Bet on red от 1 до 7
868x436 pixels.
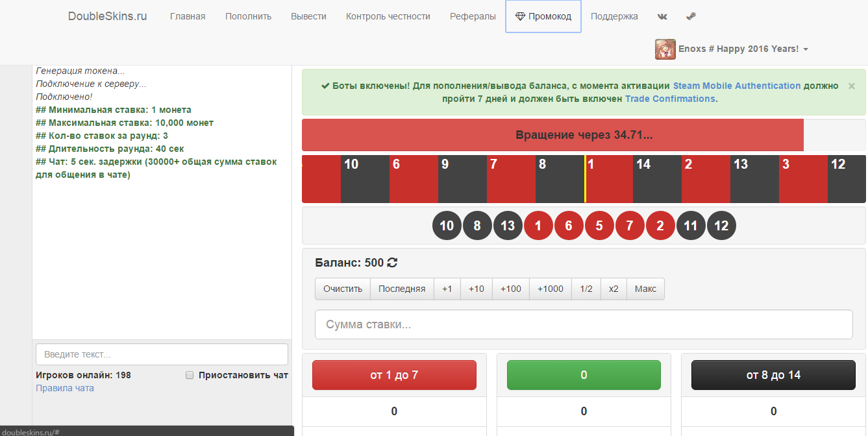(394, 375)
